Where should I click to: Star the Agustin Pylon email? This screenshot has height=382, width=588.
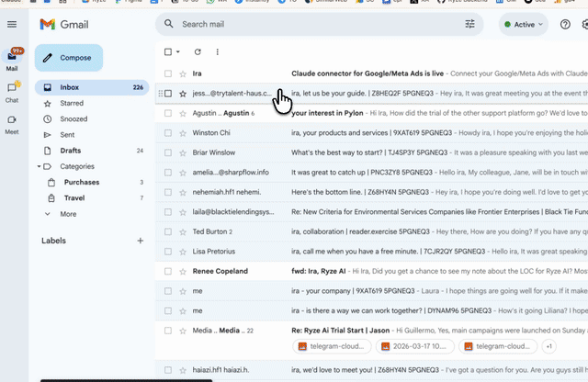coord(183,113)
